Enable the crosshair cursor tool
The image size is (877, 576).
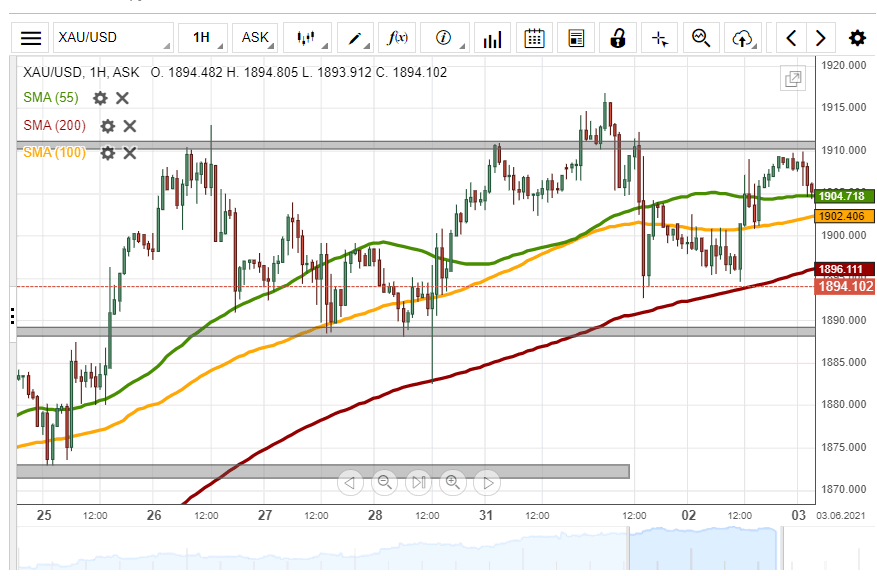click(660, 38)
